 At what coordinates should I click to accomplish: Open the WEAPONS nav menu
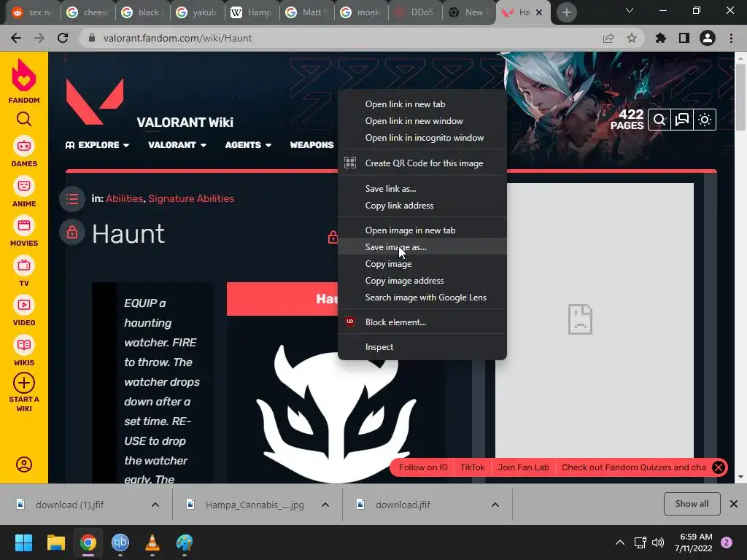click(311, 145)
